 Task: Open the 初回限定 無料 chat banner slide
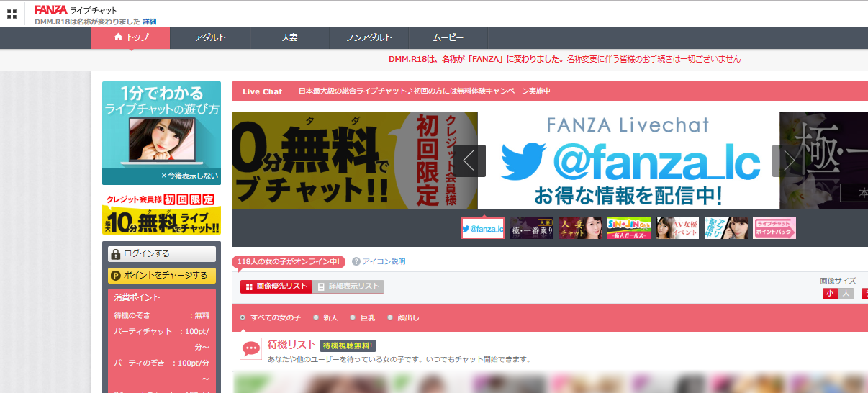tap(355, 161)
